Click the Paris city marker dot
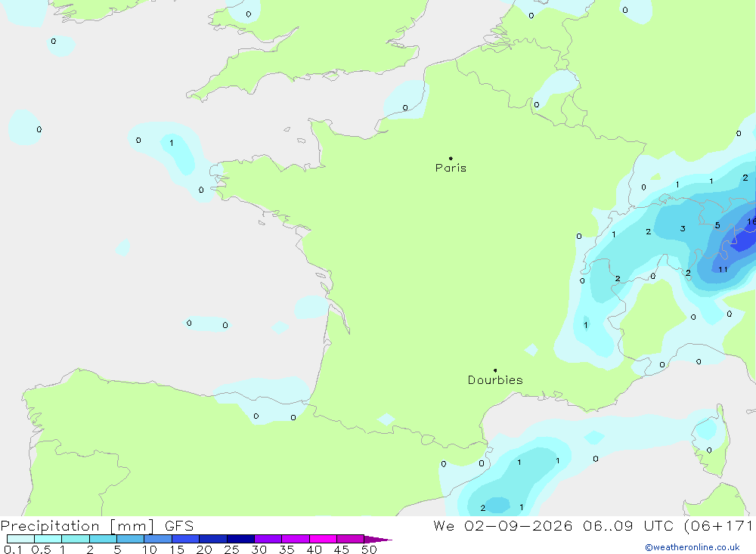The width and height of the screenshot is (756, 554). pyautogui.click(x=451, y=158)
